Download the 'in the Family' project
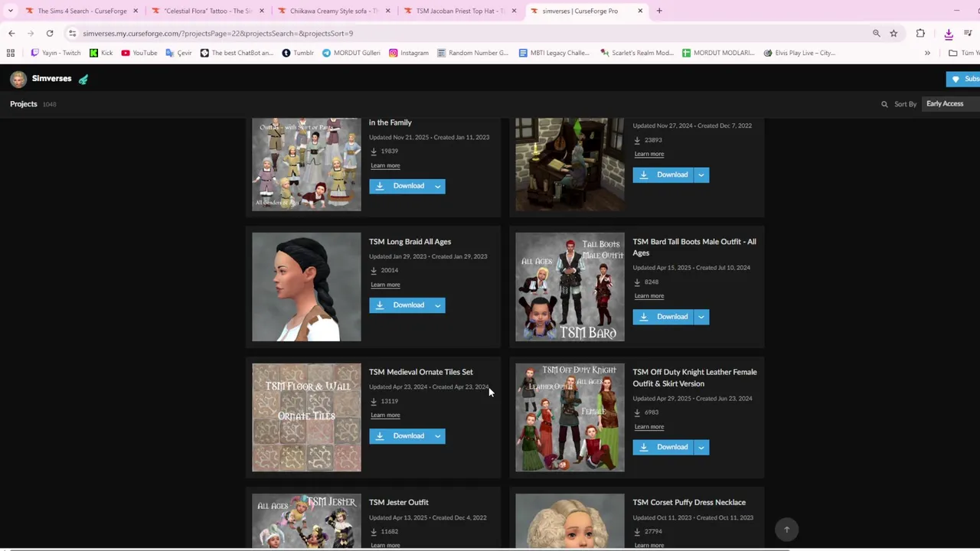The width and height of the screenshot is (980, 551). click(x=400, y=186)
